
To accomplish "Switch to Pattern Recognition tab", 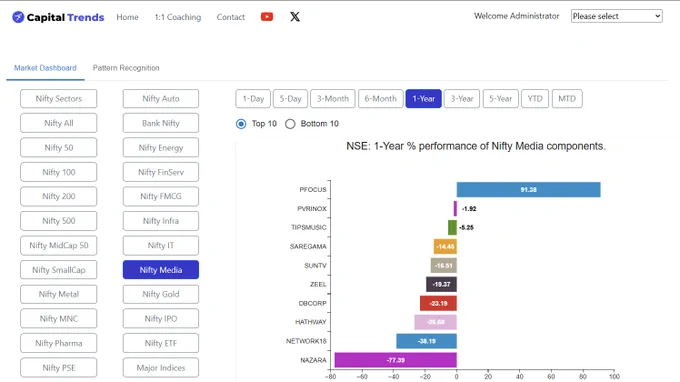I will [x=126, y=68].
